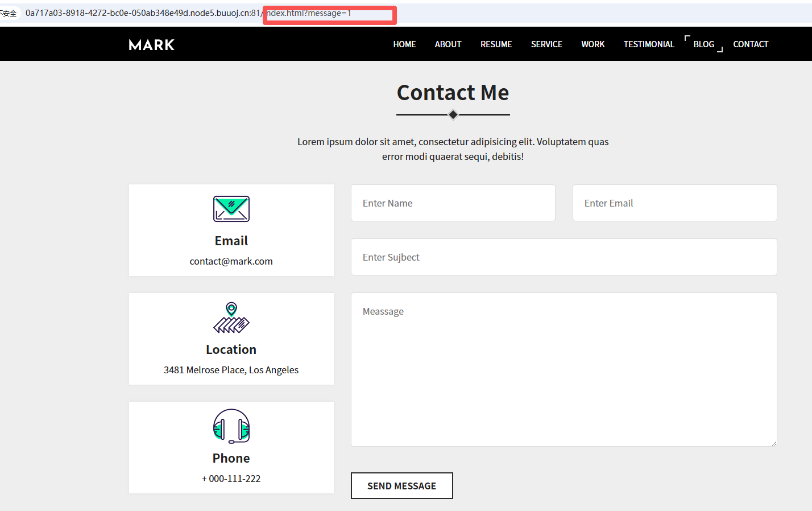Click inside the Message text area

click(564, 370)
